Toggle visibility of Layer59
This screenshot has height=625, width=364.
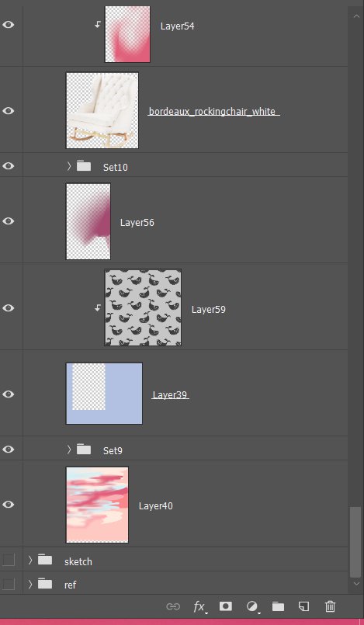point(8,307)
